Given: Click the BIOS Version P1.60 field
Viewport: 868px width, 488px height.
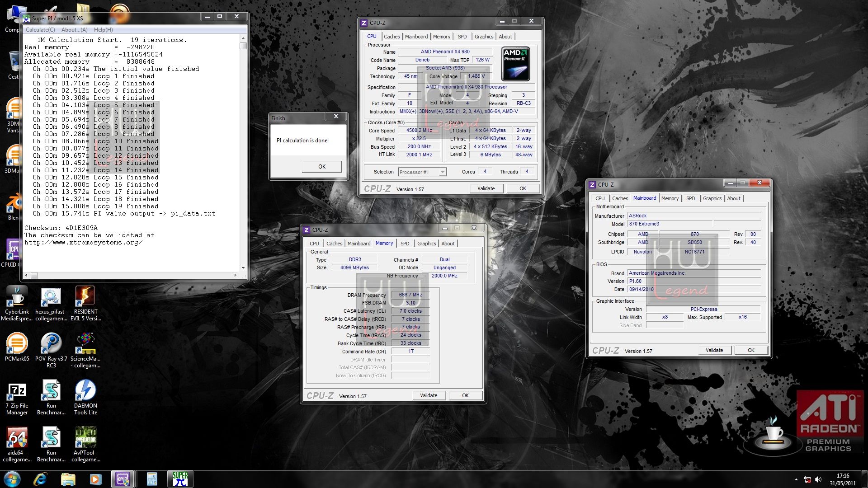Looking at the screenshot, I should pyautogui.click(x=694, y=282).
